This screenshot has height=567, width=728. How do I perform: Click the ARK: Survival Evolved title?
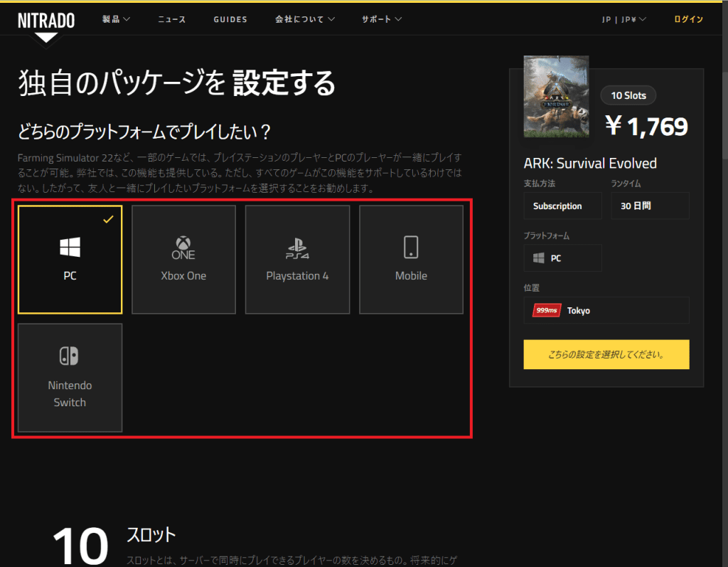tap(590, 163)
